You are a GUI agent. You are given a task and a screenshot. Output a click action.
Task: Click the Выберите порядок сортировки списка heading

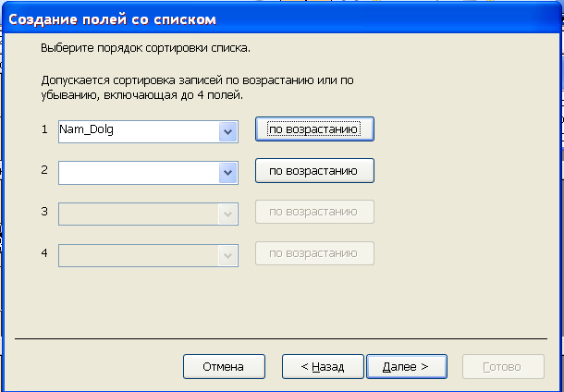[145, 48]
